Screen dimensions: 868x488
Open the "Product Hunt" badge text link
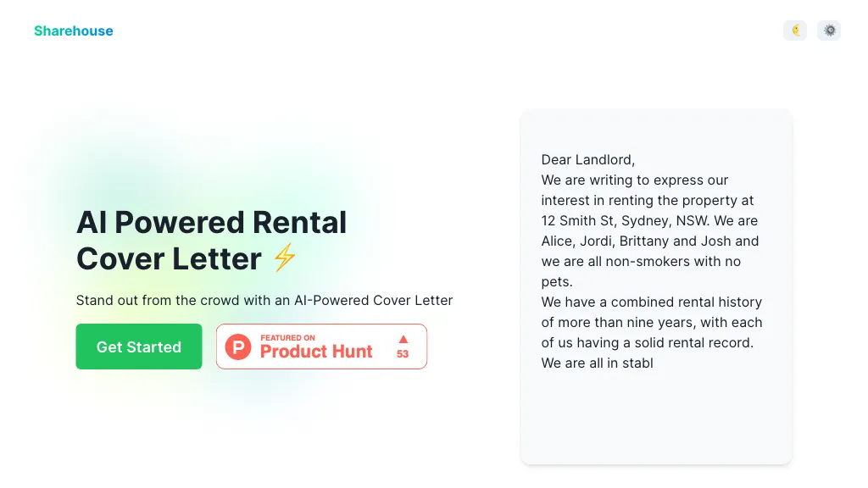pos(316,352)
